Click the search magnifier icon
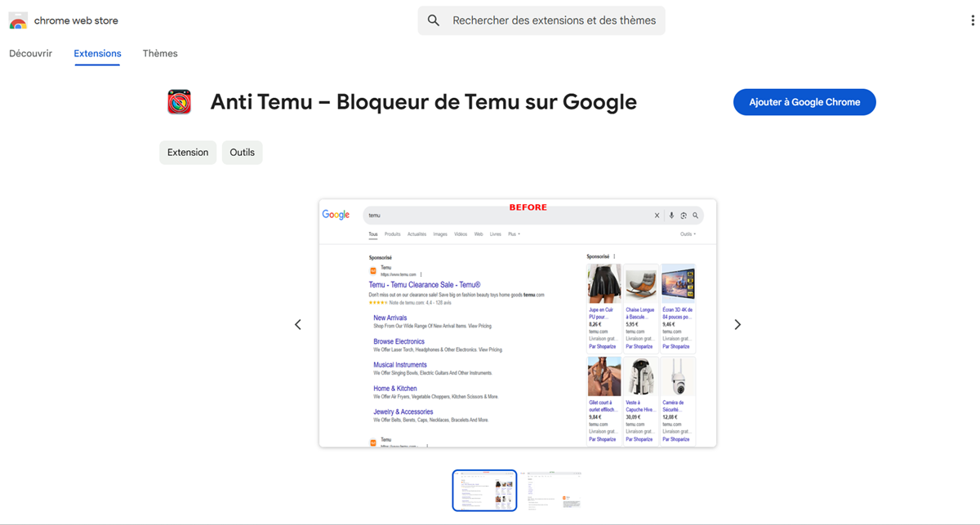 [x=434, y=20]
